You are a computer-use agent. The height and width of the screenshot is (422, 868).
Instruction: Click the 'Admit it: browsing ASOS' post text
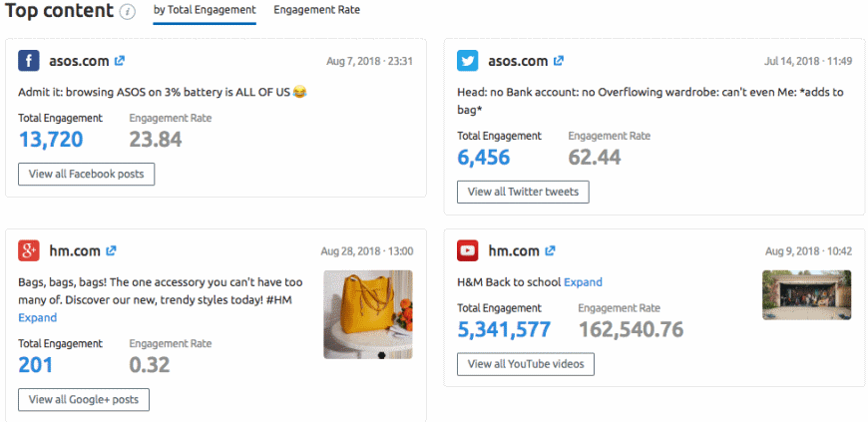163,92
